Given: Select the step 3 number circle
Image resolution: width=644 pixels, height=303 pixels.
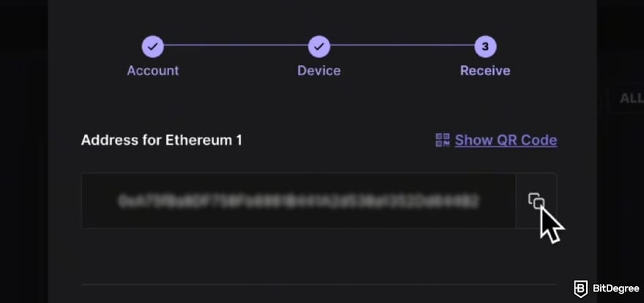Looking at the screenshot, I should 485,47.
